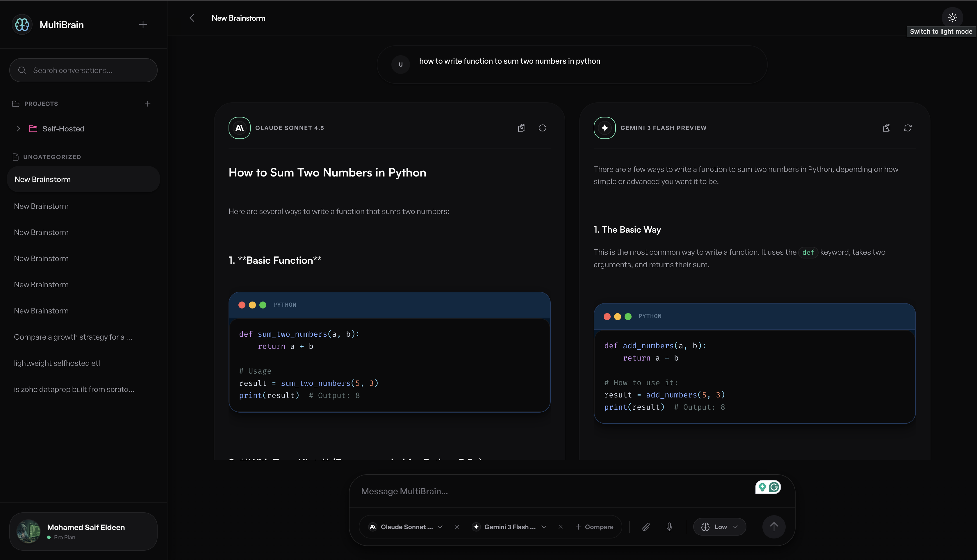Viewport: 977px width, 560px height.
Task: Copy the Claude Sonnet 4.5 response
Action: [x=521, y=128]
